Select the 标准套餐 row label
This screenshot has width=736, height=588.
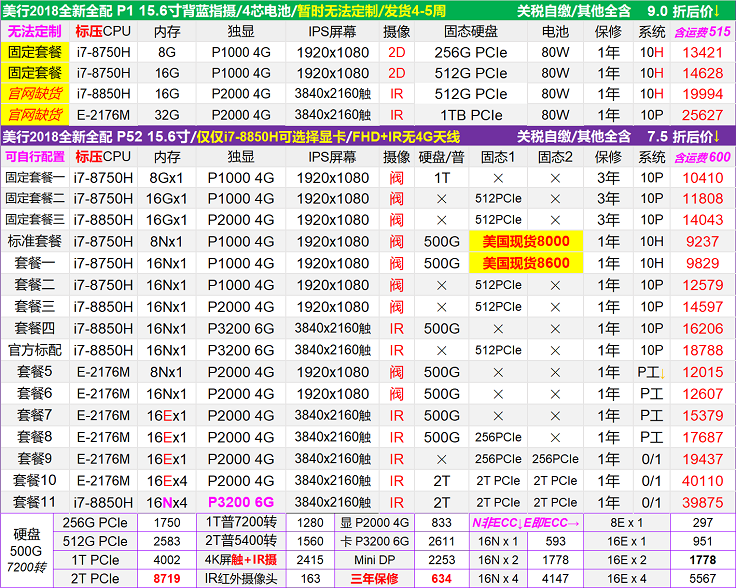click(35, 241)
